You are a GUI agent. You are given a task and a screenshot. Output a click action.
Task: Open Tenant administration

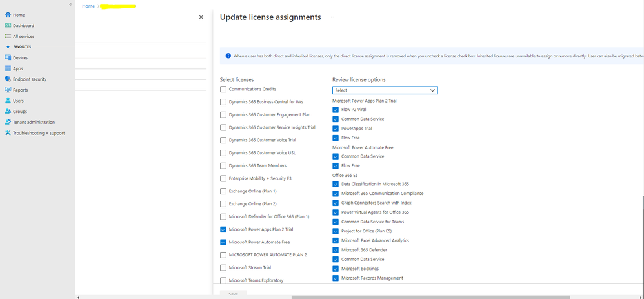pyautogui.click(x=34, y=122)
